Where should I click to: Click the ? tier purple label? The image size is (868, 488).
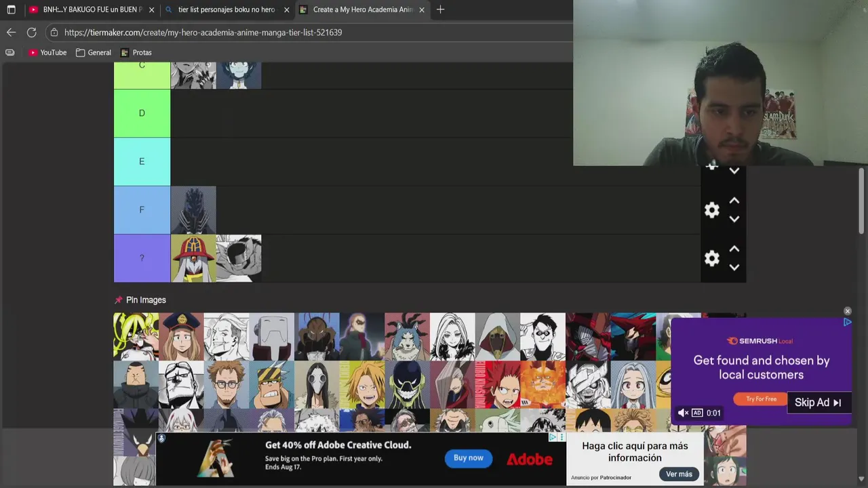click(x=142, y=258)
